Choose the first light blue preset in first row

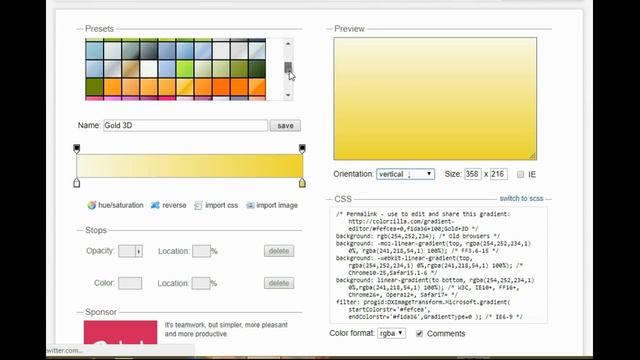click(94, 51)
